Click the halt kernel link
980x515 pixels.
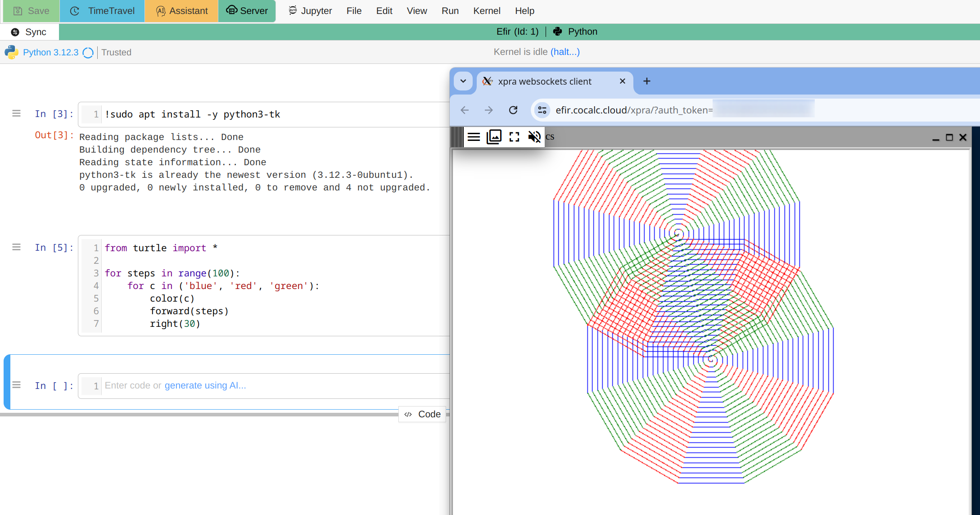565,52
